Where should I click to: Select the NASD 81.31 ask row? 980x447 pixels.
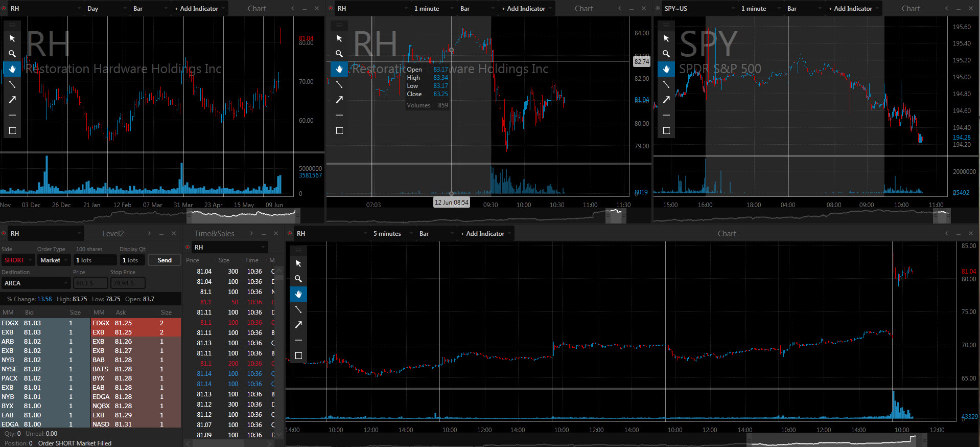click(x=136, y=424)
